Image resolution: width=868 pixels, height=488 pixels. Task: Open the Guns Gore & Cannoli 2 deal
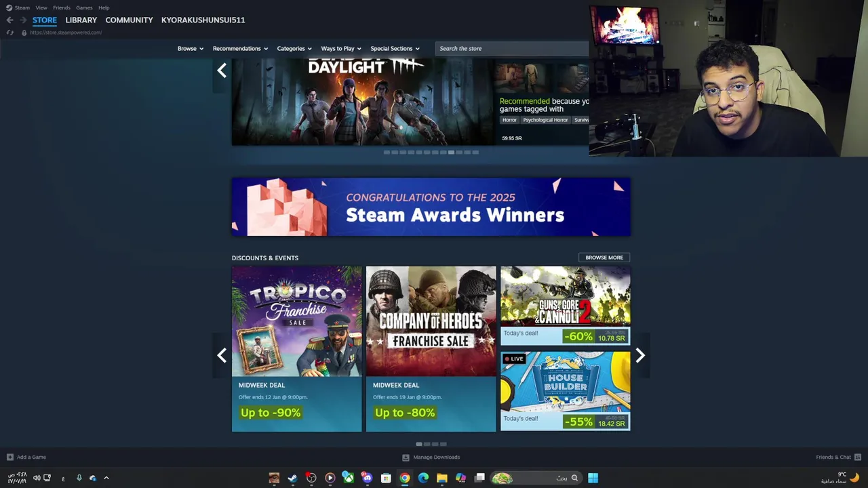[x=566, y=306]
